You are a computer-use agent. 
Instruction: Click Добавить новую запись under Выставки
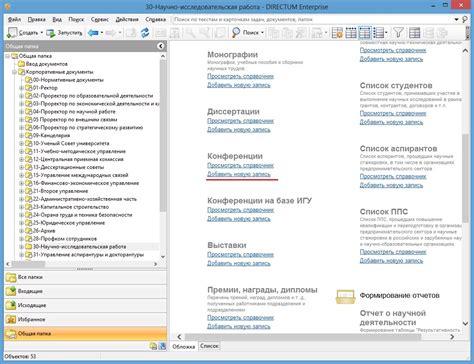239,263
